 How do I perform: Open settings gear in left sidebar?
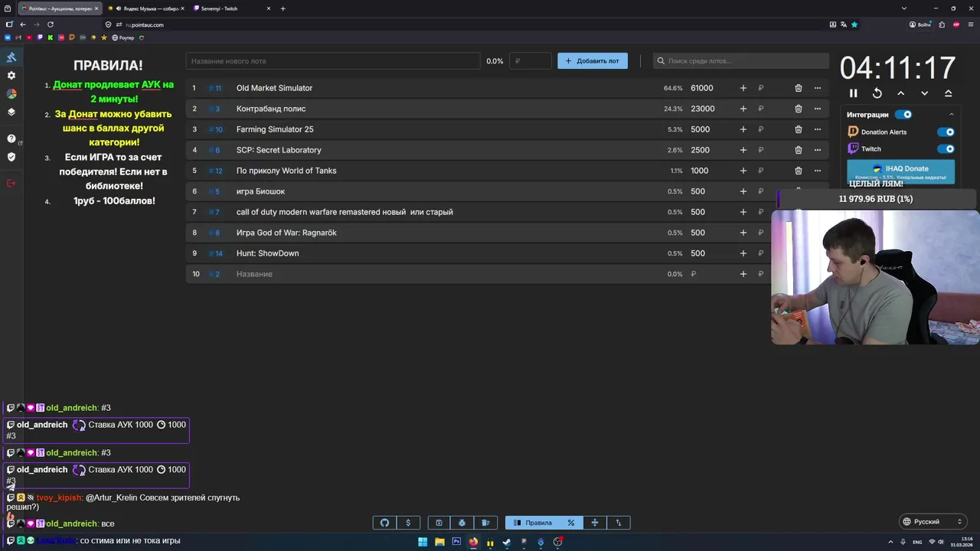click(11, 76)
